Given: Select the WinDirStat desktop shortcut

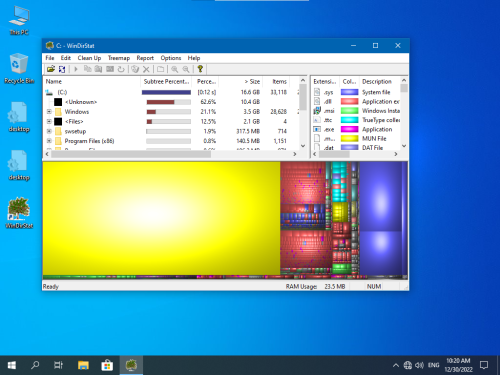Looking at the screenshot, I should pos(19,213).
